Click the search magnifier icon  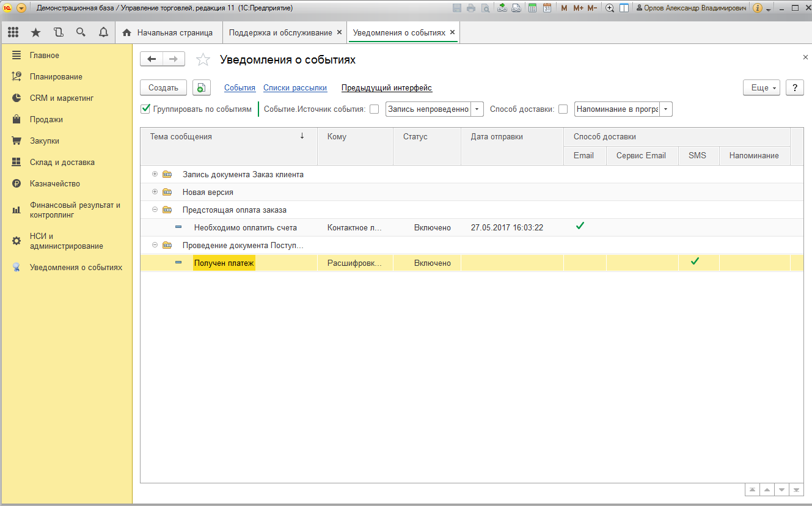81,32
